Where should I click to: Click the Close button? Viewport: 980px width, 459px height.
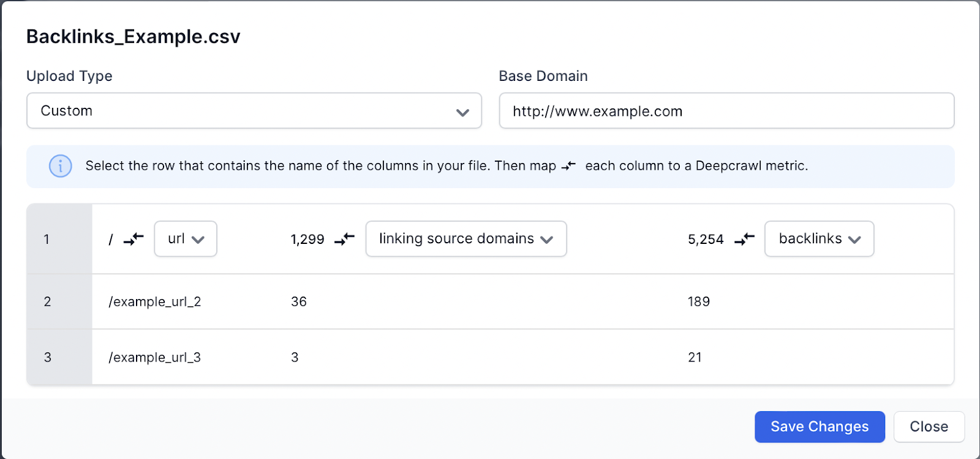pyautogui.click(x=929, y=427)
